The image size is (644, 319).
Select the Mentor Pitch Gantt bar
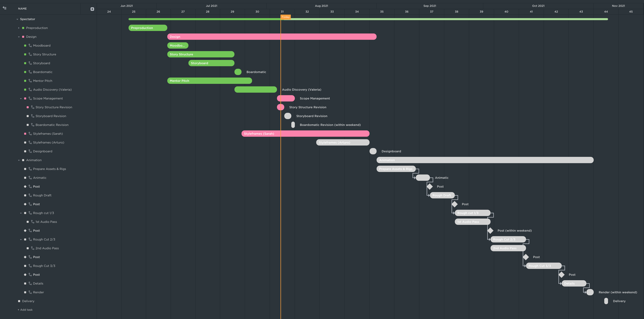tap(210, 81)
